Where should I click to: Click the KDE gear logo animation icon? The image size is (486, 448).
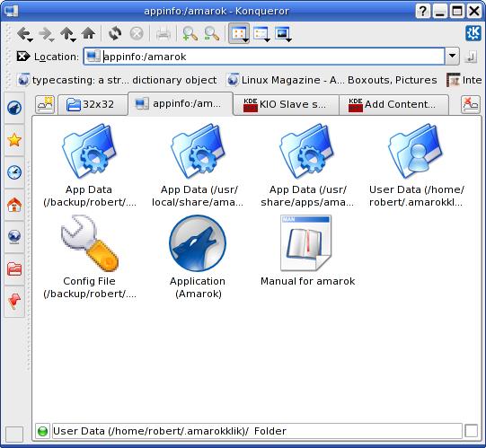click(x=473, y=33)
